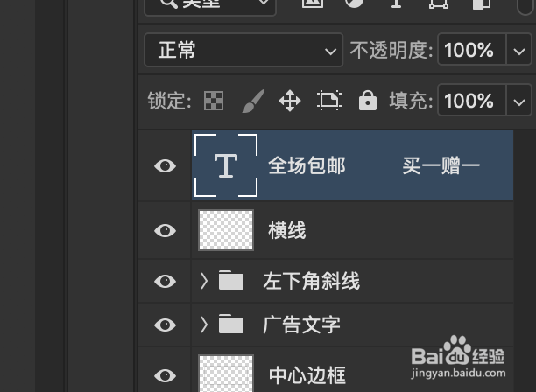Toggle visibility of 左下角斜线 group
536x392 pixels.
(x=166, y=282)
